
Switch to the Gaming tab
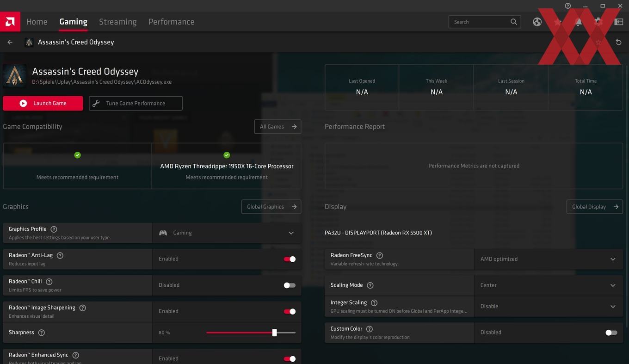tap(73, 22)
